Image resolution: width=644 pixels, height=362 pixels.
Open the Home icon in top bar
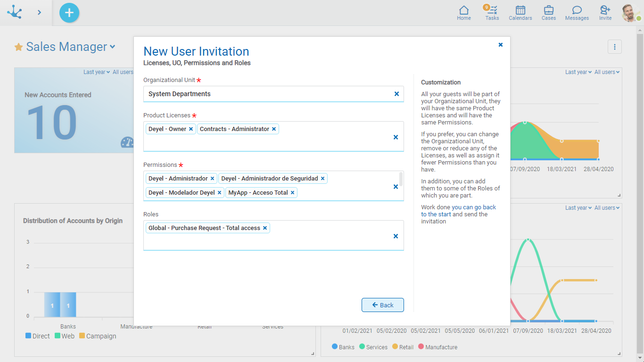(463, 13)
